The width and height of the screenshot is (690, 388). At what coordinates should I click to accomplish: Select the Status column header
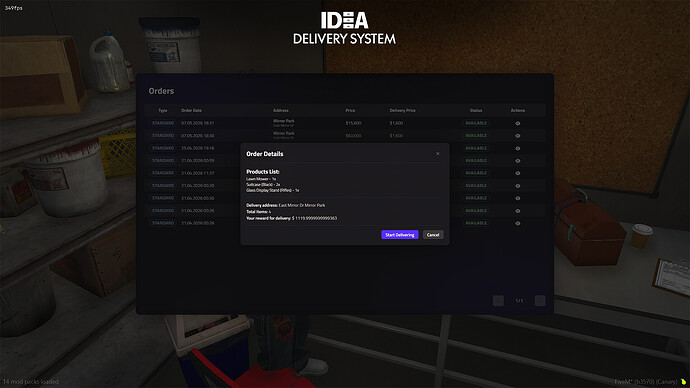[476, 110]
